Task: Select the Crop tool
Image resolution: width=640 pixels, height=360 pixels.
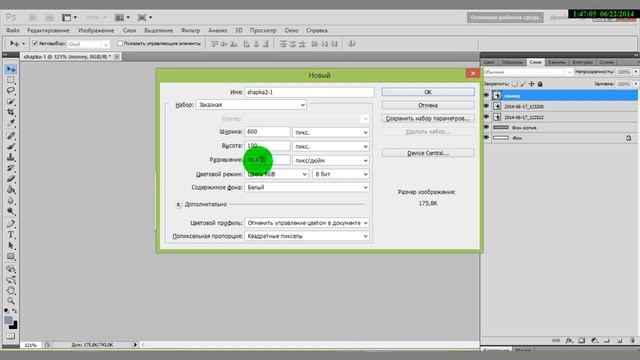Action: coord(11,112)
